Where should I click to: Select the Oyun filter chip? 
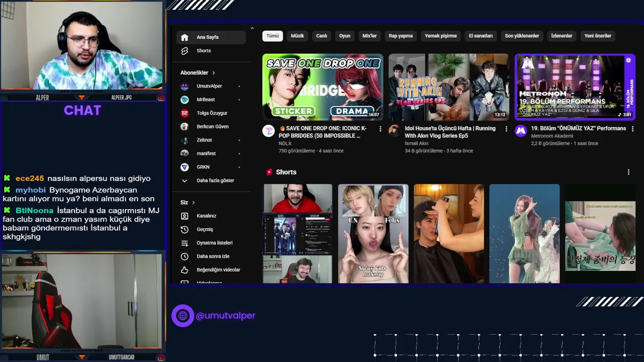point(345,36)
